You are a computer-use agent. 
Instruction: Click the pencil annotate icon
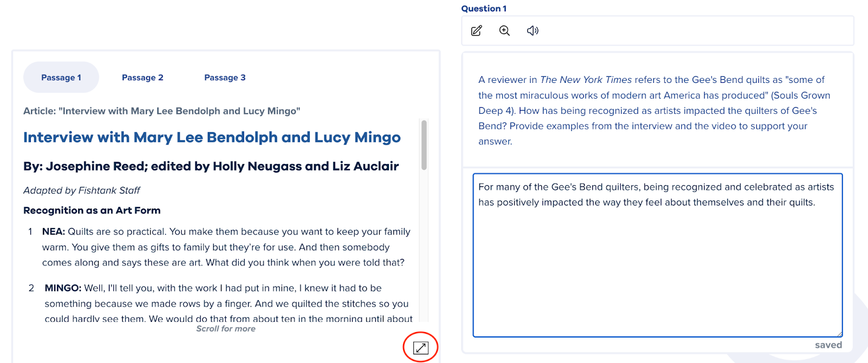[476, 31]
